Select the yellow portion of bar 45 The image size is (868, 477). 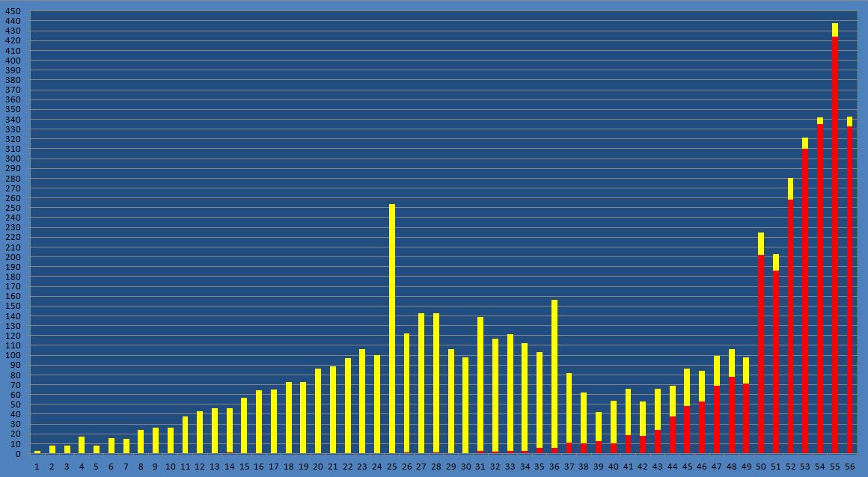coord(687,387)
